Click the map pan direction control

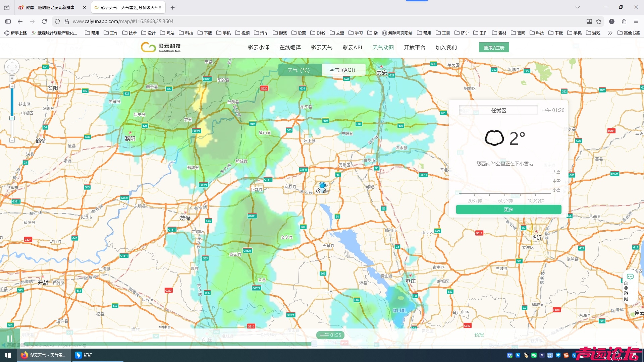[x=12, y=67]
